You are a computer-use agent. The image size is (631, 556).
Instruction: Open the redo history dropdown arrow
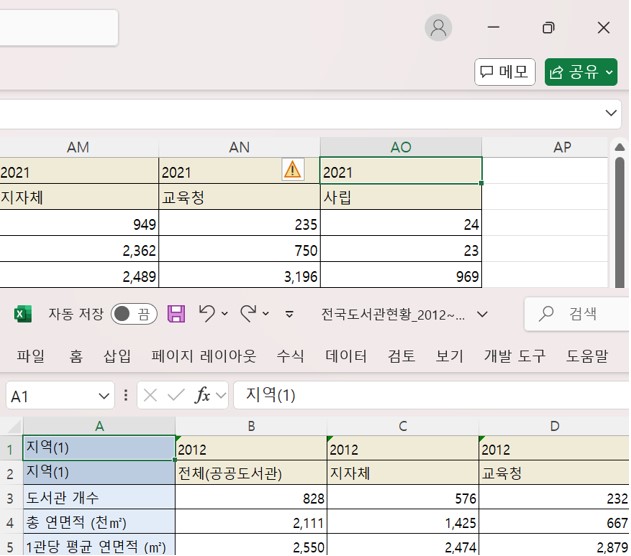click(x=266, y=314)
